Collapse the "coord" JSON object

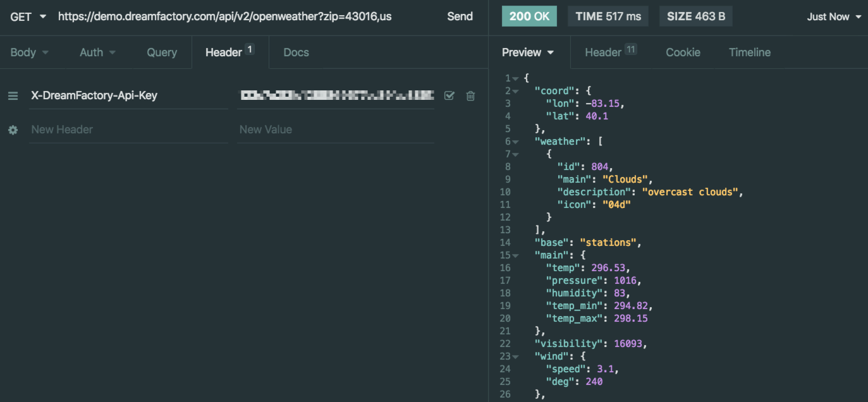tap(516, 91)
